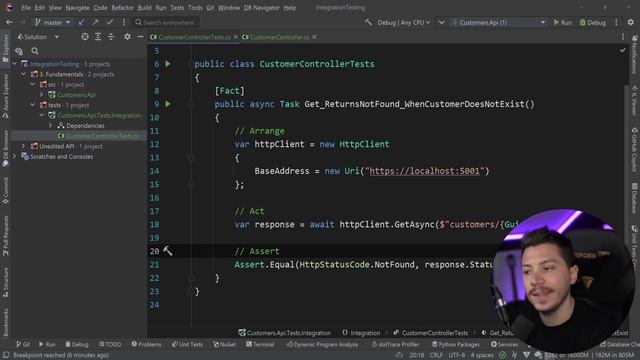
Task: Click the Update Project blue arrow icon
Action: (x=82, y=22)
